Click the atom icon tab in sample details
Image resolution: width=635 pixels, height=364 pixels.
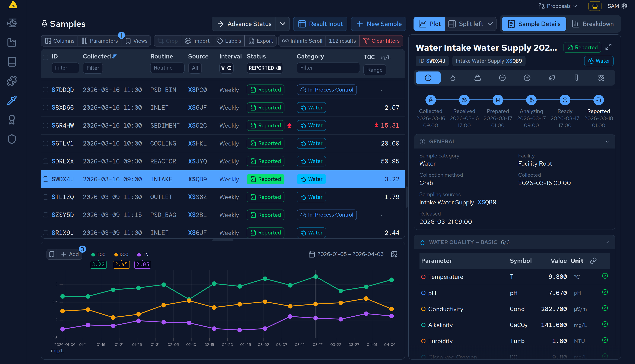click(602, 77)
